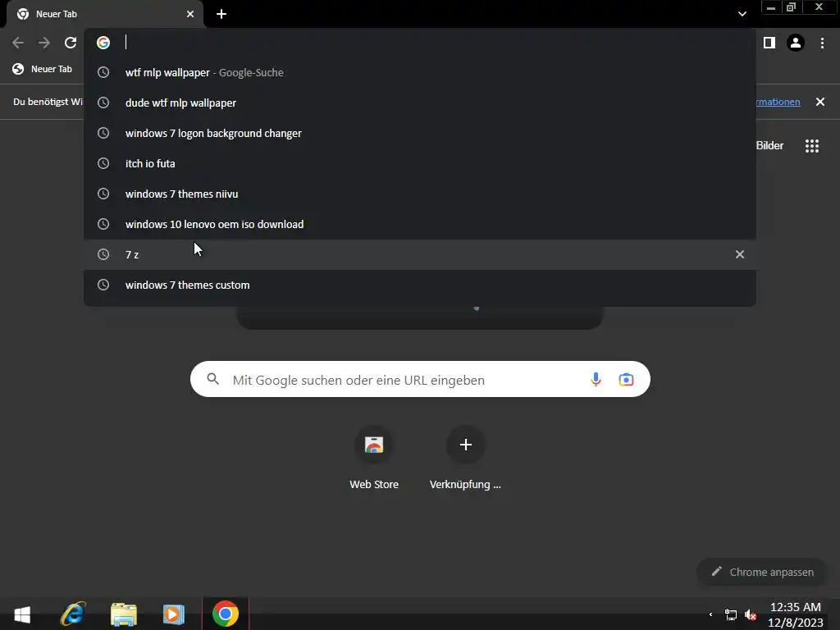Image resolution: width=840 pixels, height=630 pixels.
Task: Dismiss the info bar notification
Action: 820,102
